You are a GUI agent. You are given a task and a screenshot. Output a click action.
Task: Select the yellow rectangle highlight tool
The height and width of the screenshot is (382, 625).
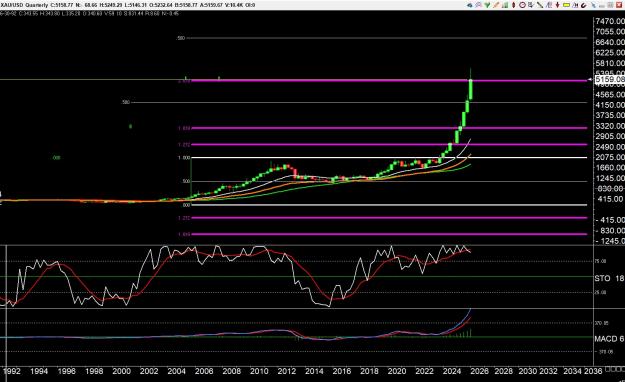click(566, 5)
